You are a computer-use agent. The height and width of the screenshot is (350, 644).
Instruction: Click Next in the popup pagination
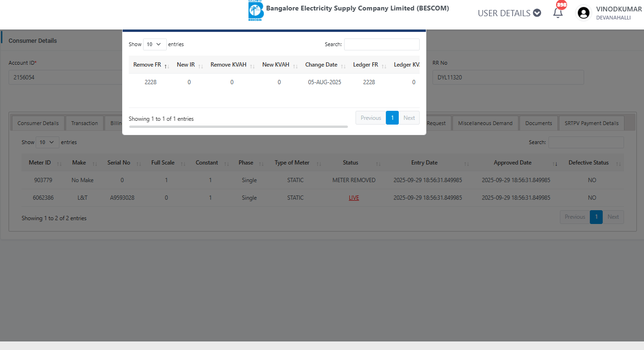(x=409, y=118)
